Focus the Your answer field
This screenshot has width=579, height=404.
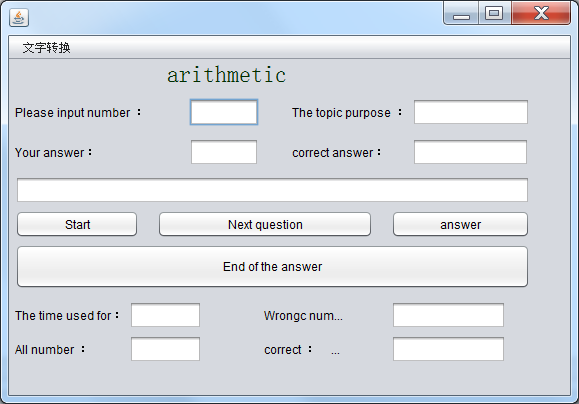(x=224, y=152)
